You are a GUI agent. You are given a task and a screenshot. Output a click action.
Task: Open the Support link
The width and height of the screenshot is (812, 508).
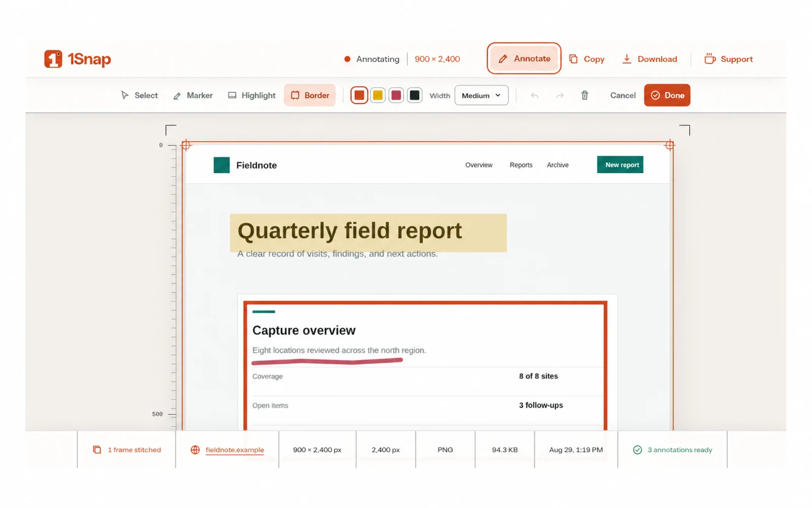tap(728, 59)
